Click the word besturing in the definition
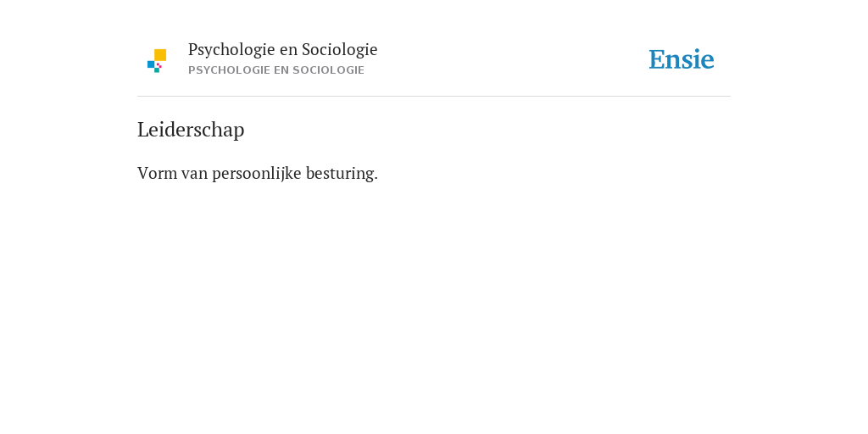Viewport: 868px width, 434px height. pyautogui.click(x=342, y=173)
